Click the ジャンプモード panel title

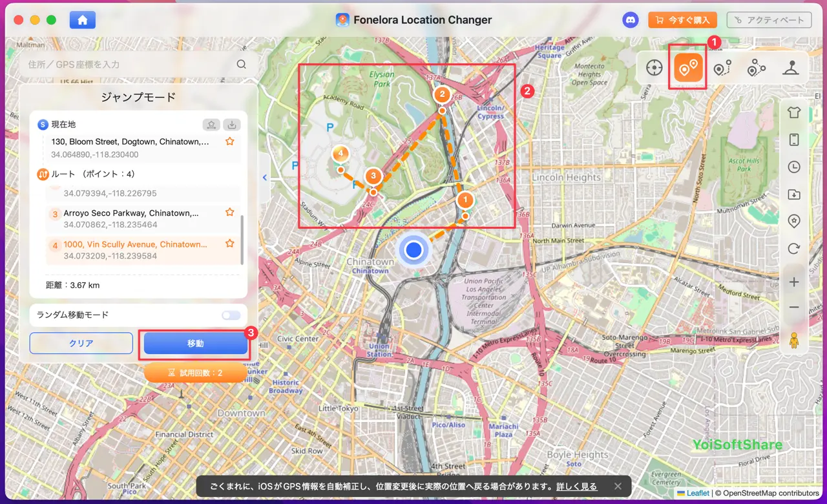138,98
